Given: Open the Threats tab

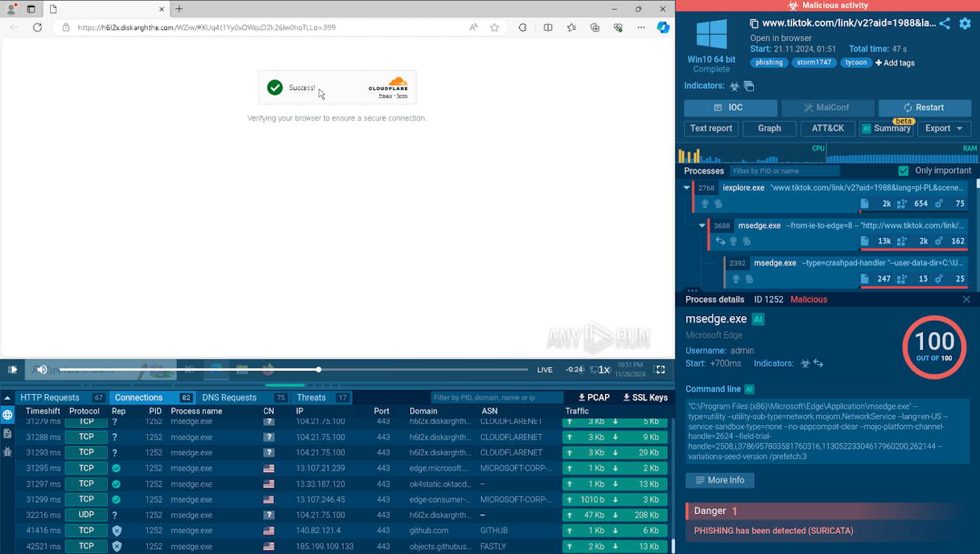Looking at the screenshot, I should pos(322,397).
